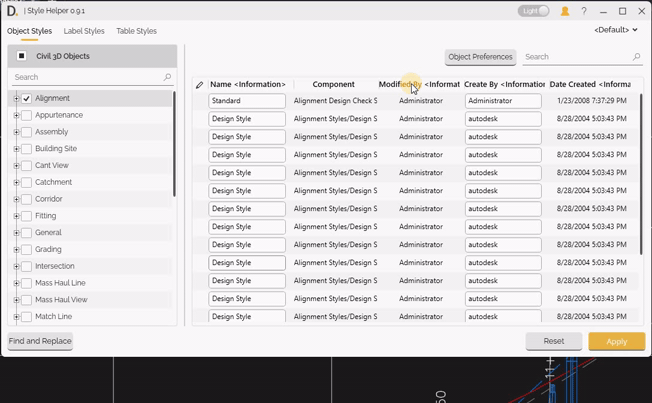This screenshot has width=652, height=403.
Task: Click the D. application logo
Action: coord(12,11)
